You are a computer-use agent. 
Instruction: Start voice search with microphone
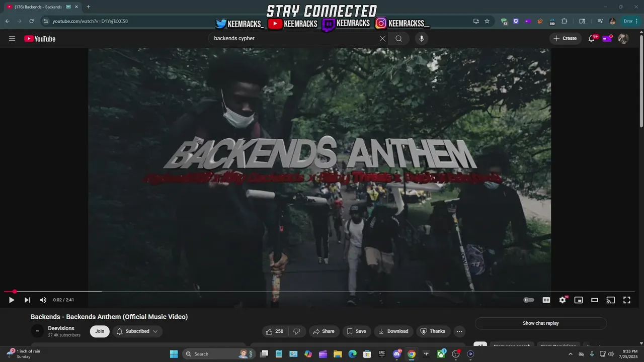click(x=422, y=39)
